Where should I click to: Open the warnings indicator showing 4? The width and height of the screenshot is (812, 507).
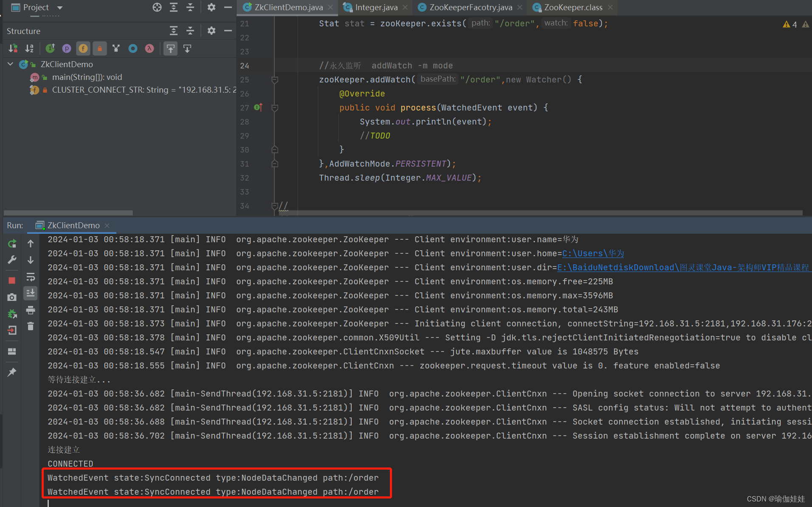(x=790, y=24)
